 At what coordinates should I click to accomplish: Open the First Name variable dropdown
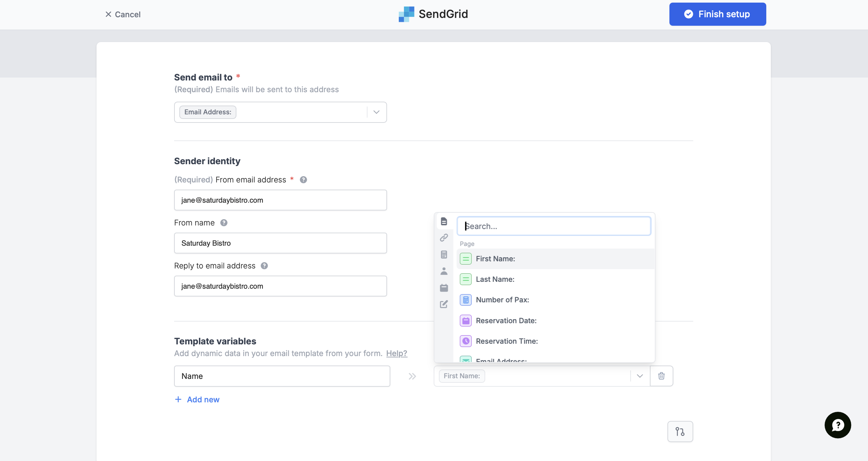[639, 376]
